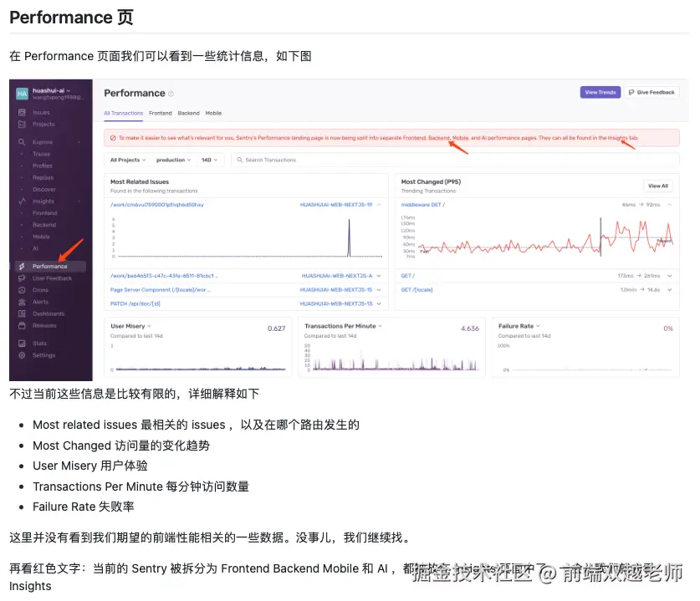Image resolution: width=700 pixels, height=601 pixels.
Task: Click the View All button
Action: click(x=658, y=186)
